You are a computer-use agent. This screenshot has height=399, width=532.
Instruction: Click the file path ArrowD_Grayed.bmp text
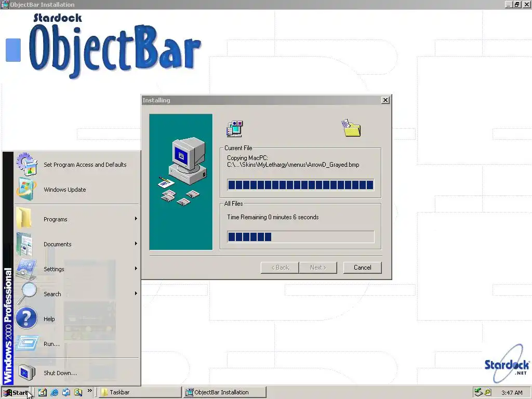coord(293,165)
